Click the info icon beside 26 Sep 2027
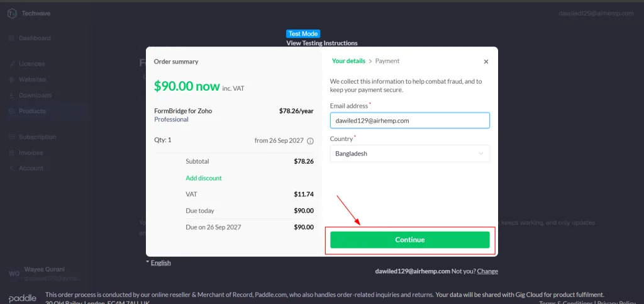The width and height of the screenshot is (644, 304). pyautogui.click(x=310, y=140)
